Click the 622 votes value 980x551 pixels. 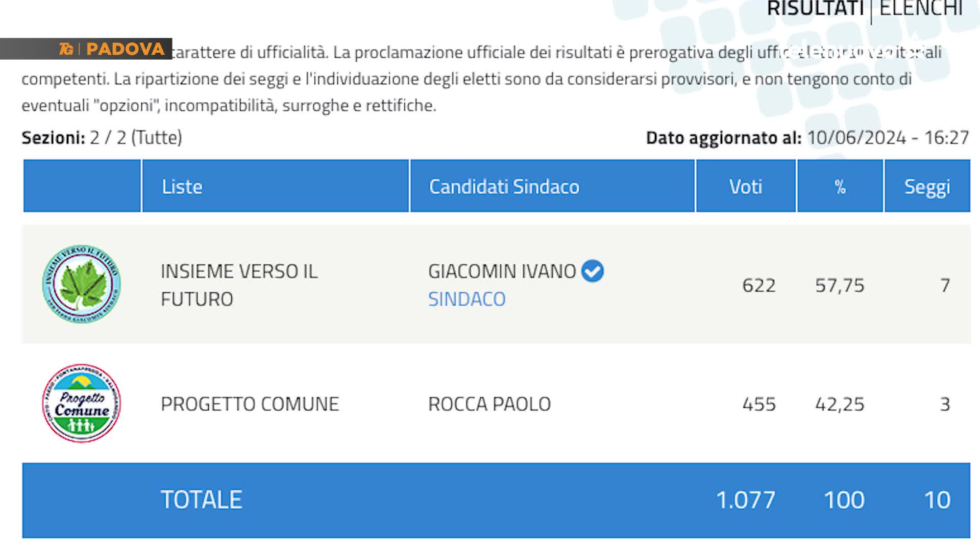click(759, 285)
